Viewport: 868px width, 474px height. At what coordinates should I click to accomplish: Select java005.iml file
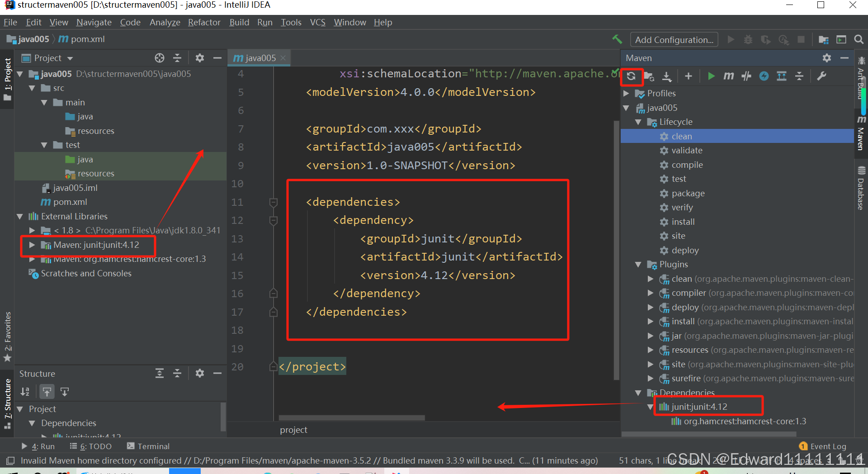(75, 188)
